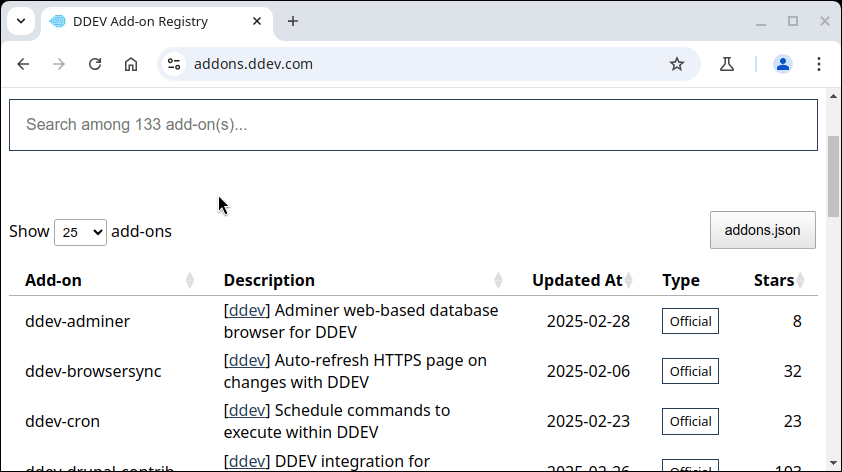Image resolution: width=842 pixels, height=472 pixels.
Task: Open the user profile avatar icon
Action: tap(782, 64)
